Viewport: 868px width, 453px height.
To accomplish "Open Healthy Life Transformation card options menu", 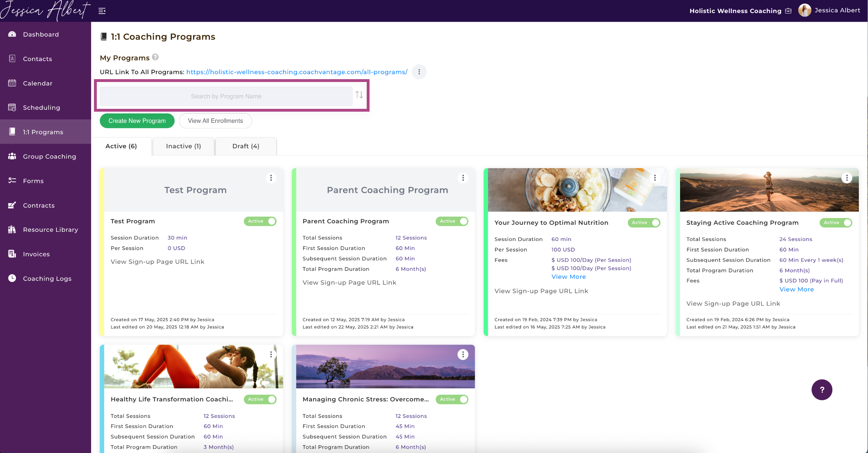I will (x=271, y=354).
